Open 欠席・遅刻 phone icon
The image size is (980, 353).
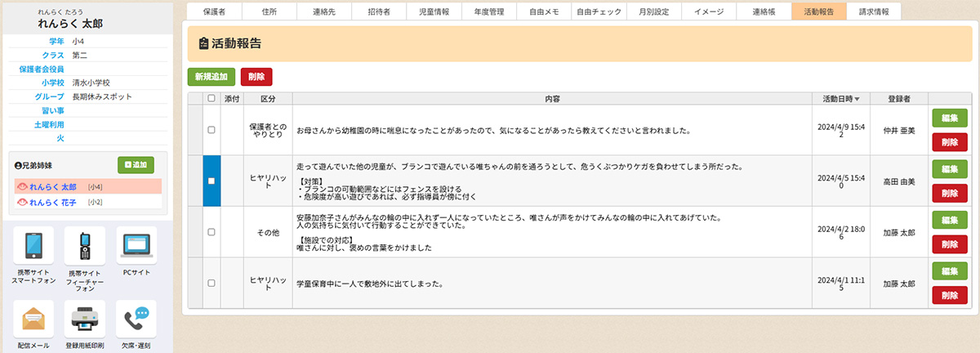pos(136,319)
